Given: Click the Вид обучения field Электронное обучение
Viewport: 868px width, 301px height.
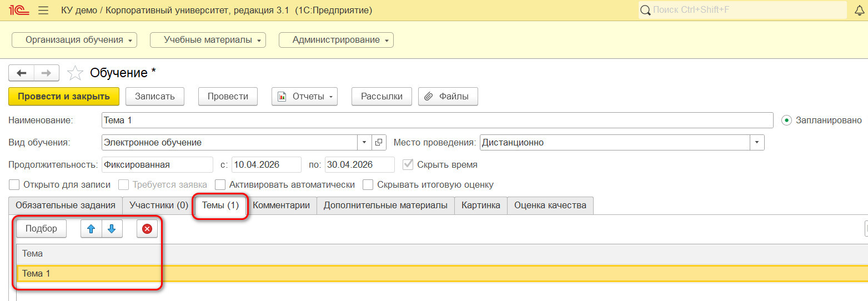Looking at the screenshot, I should click(x=230, y=142).
